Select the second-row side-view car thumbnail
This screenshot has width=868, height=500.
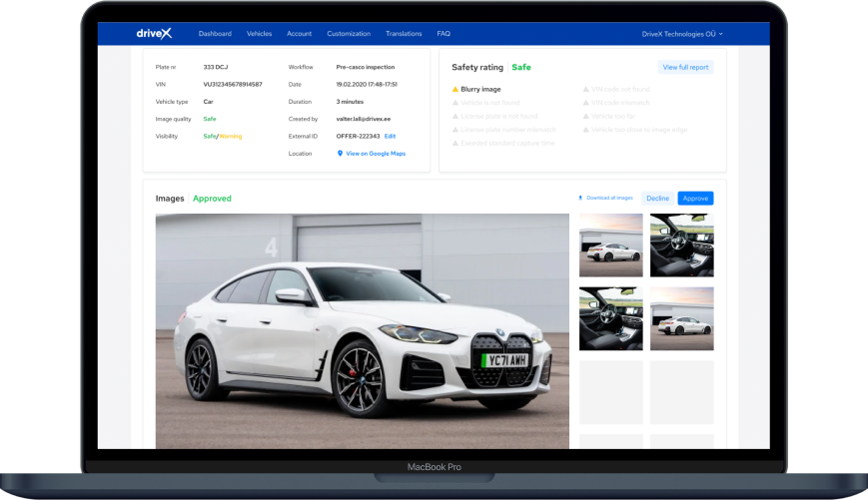682,318
